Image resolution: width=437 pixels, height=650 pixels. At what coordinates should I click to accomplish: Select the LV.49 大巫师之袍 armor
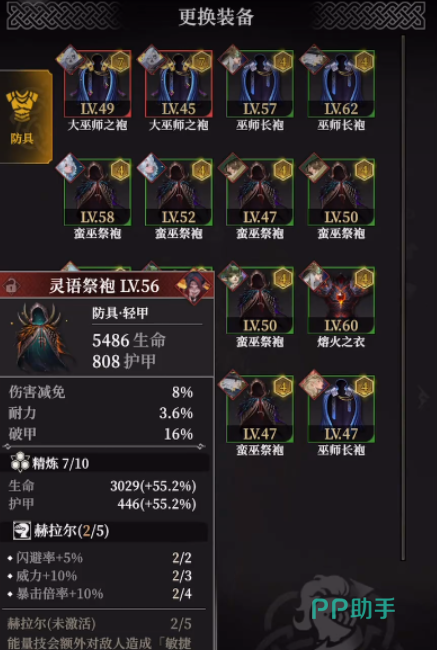click(98, 84)
